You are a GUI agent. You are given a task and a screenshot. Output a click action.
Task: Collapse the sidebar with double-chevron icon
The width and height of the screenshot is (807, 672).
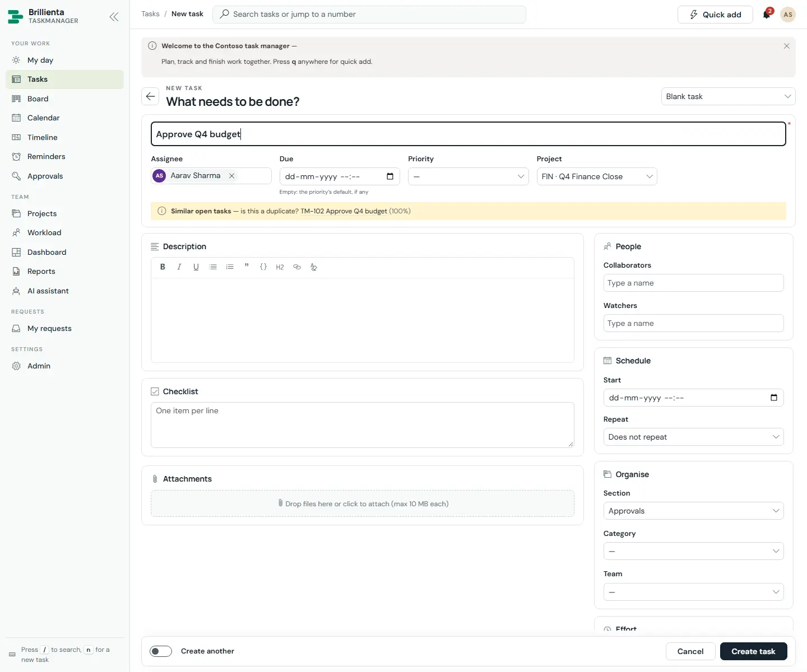click(x=114, y=17)
